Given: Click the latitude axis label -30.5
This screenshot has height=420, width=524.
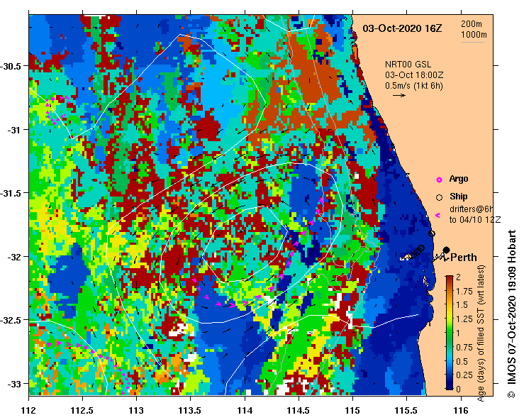Looking at the screenshot, I should 11,66.
